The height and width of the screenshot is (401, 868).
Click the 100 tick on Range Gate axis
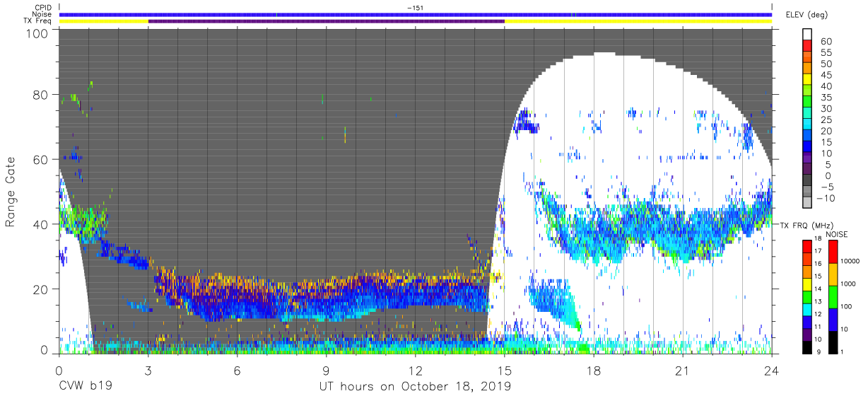[37, 33]
